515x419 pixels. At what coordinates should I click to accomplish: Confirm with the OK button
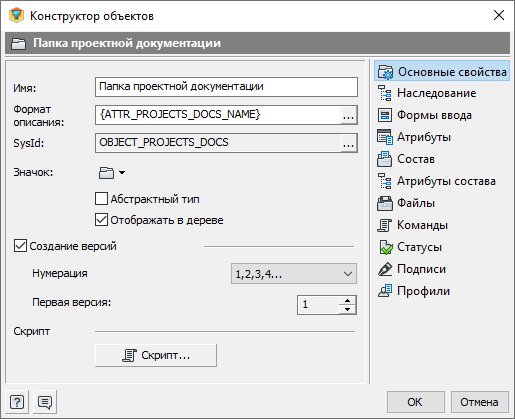pos(415,402)
